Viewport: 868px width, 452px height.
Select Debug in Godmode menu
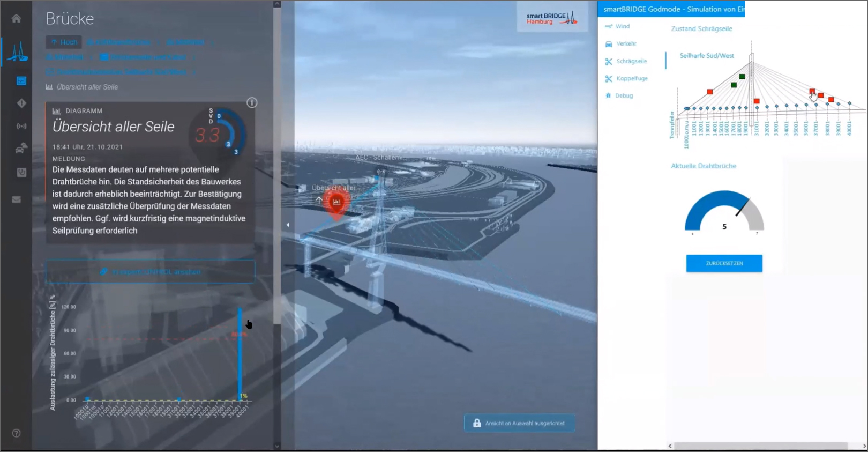tap(624, 95)
